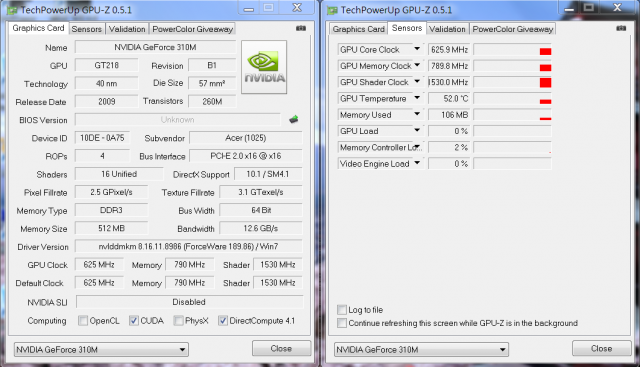Open PowerColor Giveaway tab in right window

point(513,29)
